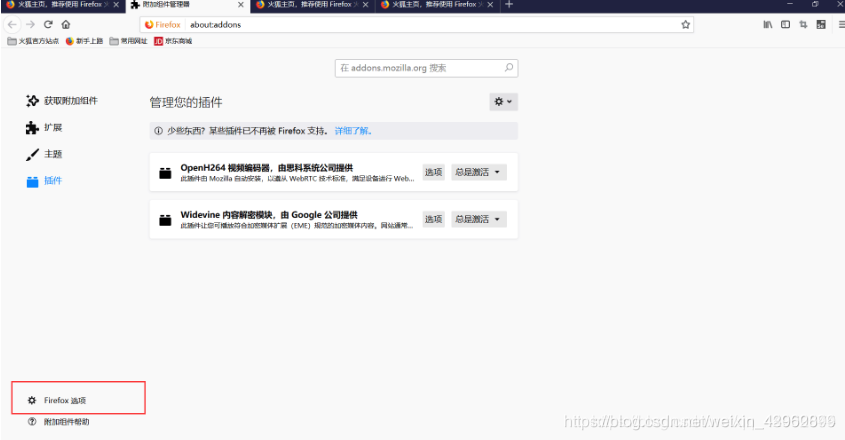Close the 附加组件管理器 tab
Image resolution: width=845 pixels, height=440 pixels.
(x=240, y=4)
